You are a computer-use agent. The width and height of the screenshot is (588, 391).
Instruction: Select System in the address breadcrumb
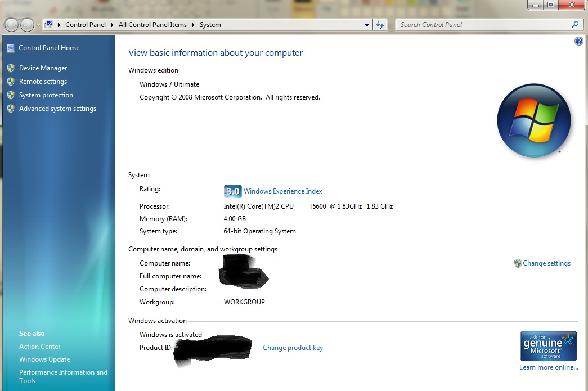tap(210, 25)
